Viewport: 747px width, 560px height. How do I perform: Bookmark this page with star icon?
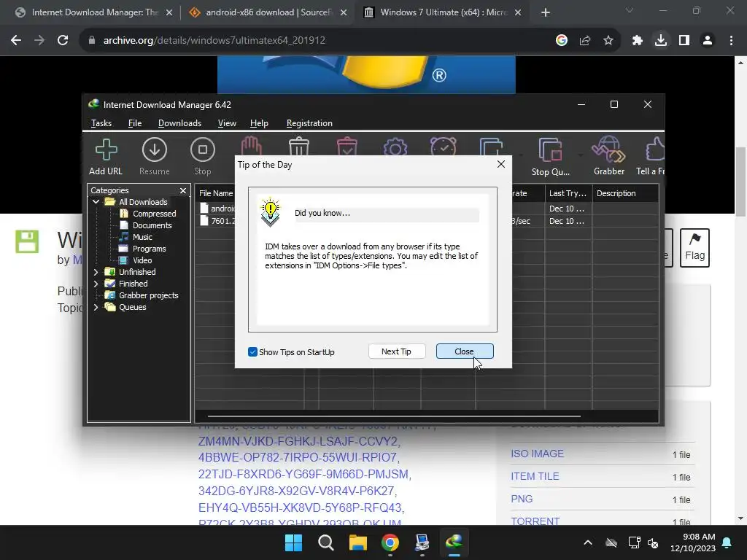pyautogui.click(x=608, y=41)
